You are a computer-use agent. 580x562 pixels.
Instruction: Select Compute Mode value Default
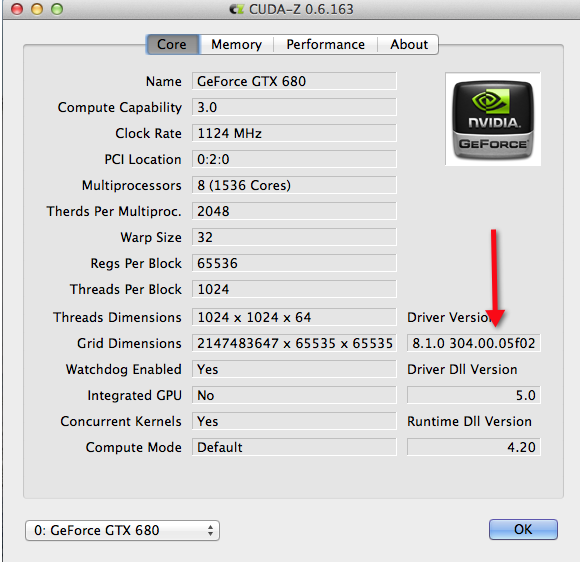[x=294, y=447]
